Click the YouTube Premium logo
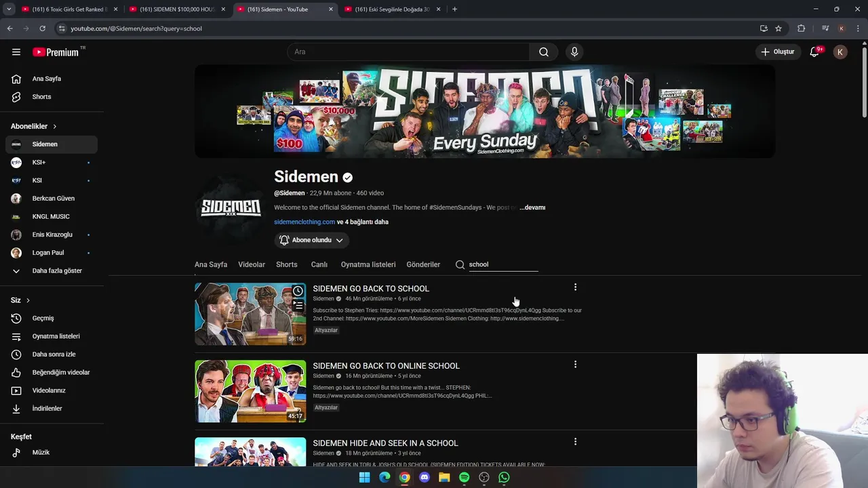The image size is (868, 488). [x=56, y=52]
